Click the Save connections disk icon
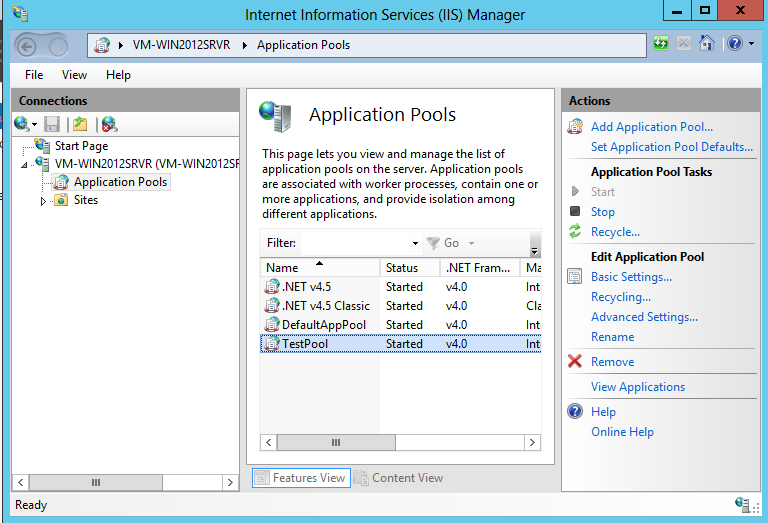The width and height of the screenshot is (768, 523). pyautogui.click(x=51, y=124)
